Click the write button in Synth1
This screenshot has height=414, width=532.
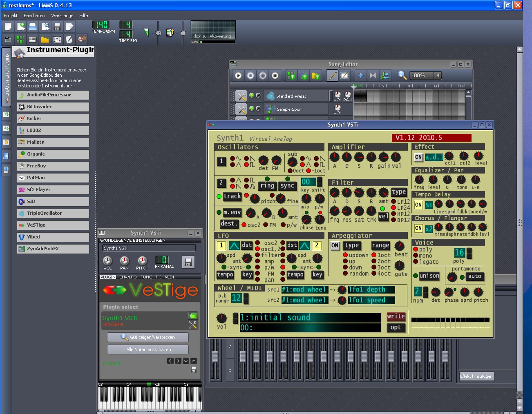(x=396, y=316)
